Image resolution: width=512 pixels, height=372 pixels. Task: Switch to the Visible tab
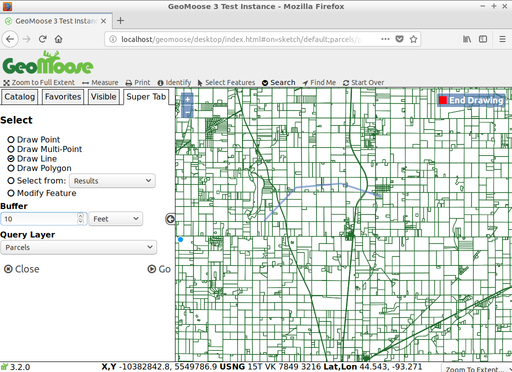[104, 97]
